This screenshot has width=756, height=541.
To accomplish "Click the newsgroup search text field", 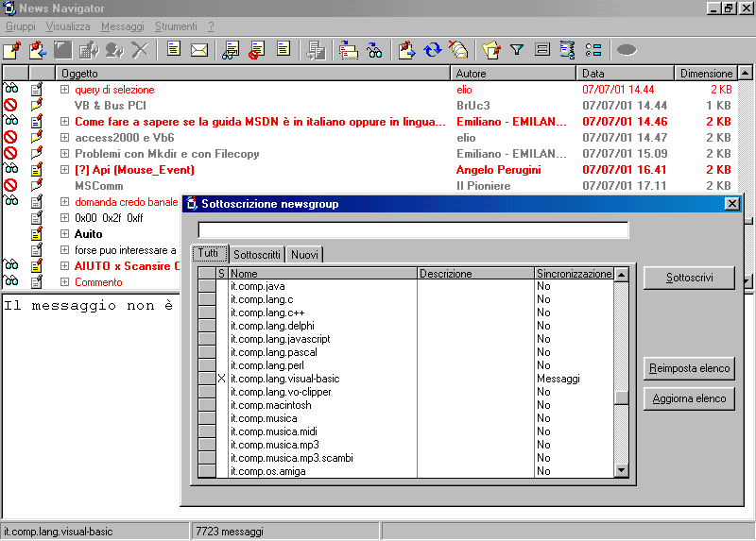I will (413, 230).
